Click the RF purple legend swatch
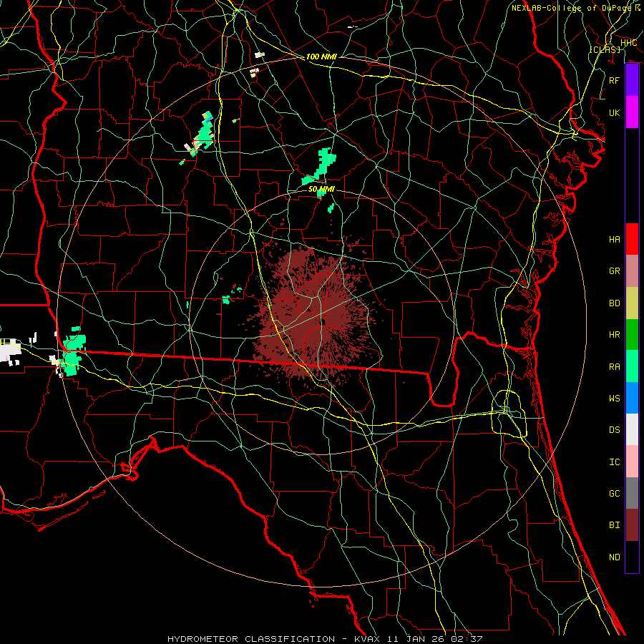 632,80
